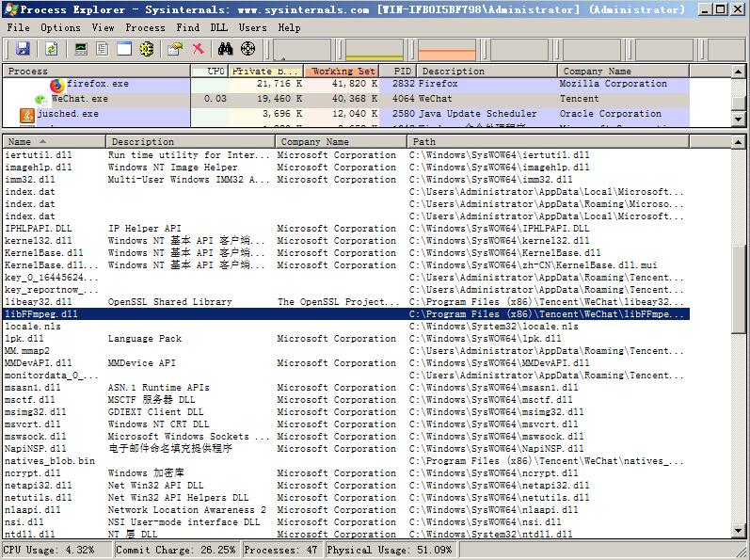Click the crosshair Find Window's Process icon
The height and width of the screenshot is (560, 750).
[x=247, y=49]
